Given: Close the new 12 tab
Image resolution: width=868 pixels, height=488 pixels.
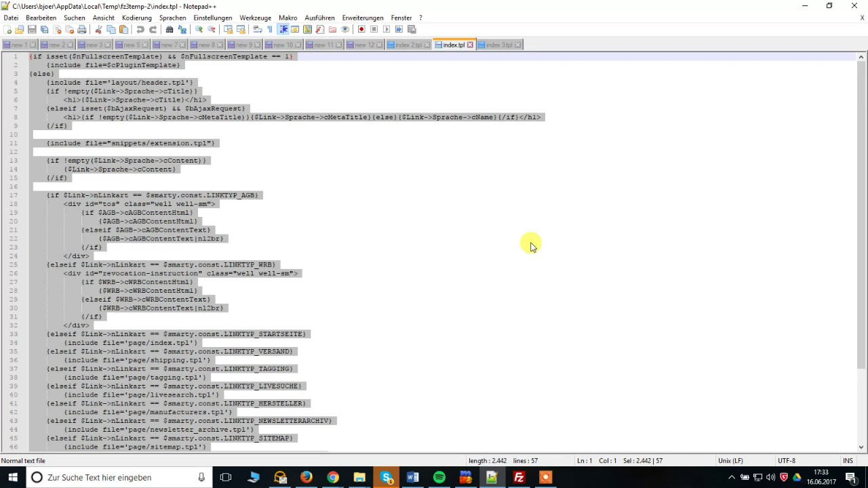Looking at the screenshot, I should pyautogui.click(x=379, y=45).
